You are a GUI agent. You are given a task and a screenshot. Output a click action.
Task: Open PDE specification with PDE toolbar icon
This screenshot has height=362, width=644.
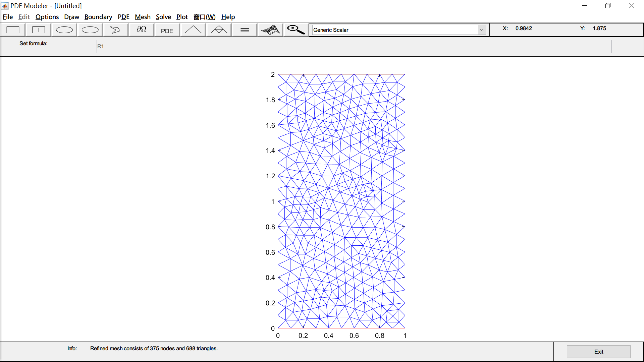(167, 30)
